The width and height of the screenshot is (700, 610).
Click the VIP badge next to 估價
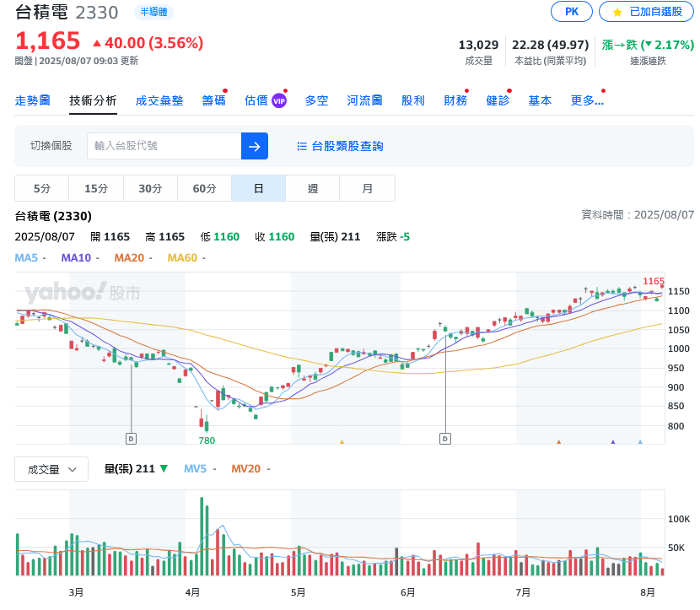(x=279, y=101)
